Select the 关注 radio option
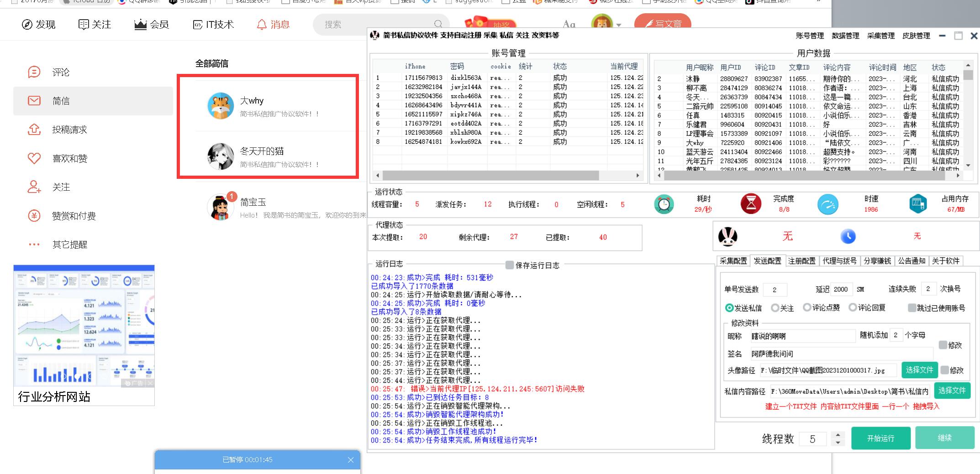The image size is (980, 474). coord(775,308)
